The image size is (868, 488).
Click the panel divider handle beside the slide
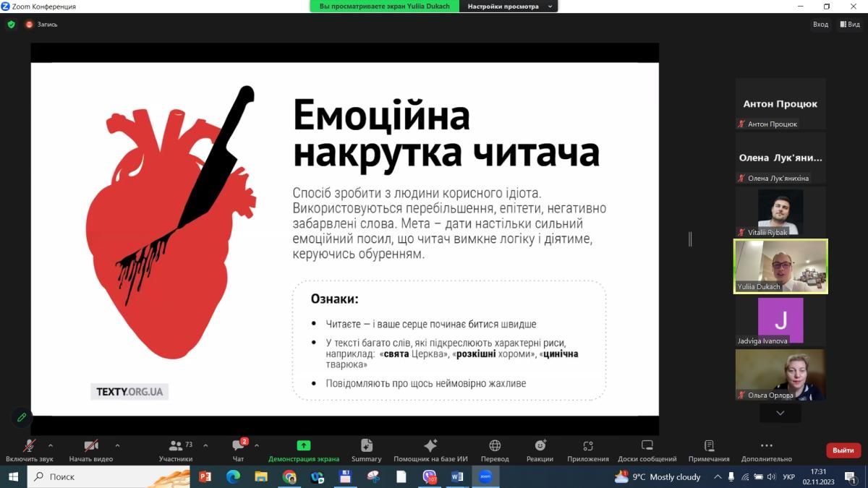pyautogui.click(x=690, y=239)
